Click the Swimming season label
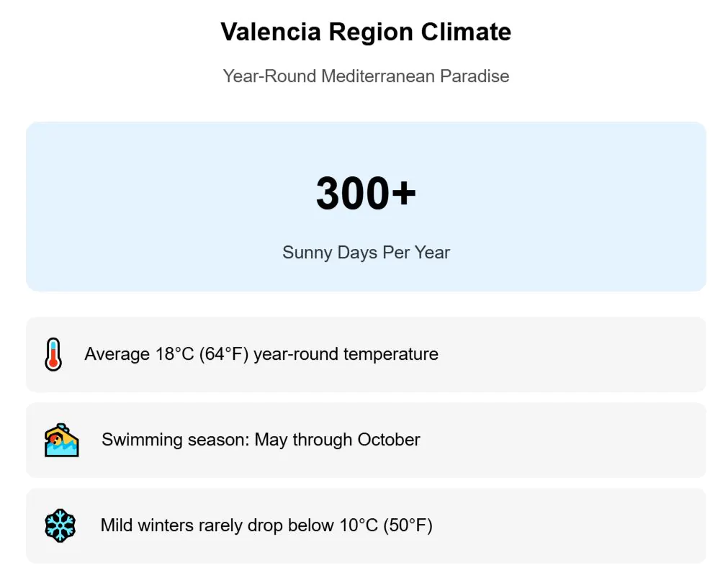Screen dimensions: 728x570 pos(176,440)
